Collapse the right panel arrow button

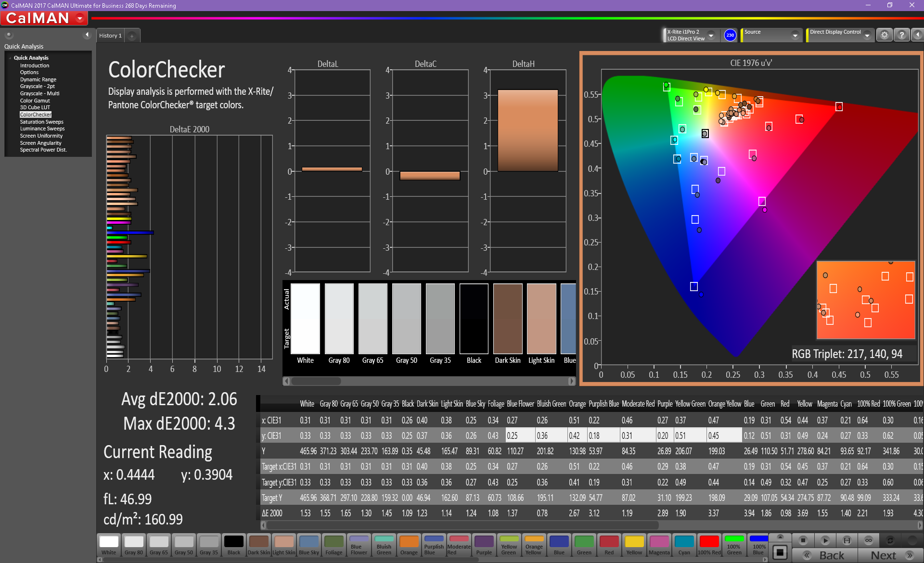tap(917, 35)
